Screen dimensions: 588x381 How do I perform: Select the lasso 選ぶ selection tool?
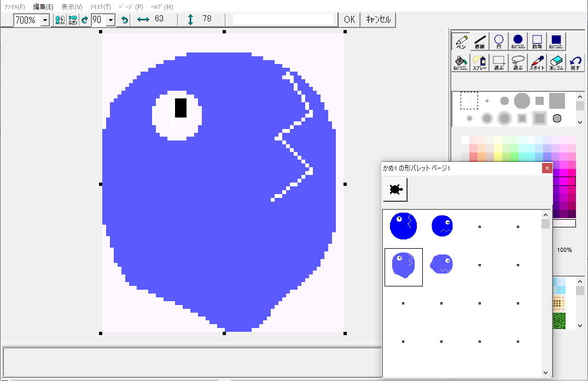[x=518, y=62]
